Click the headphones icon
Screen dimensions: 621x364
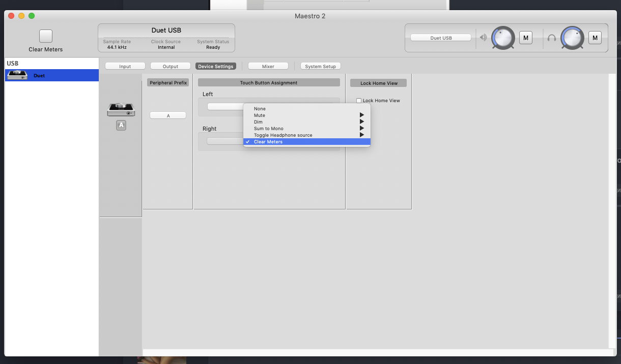552,38
